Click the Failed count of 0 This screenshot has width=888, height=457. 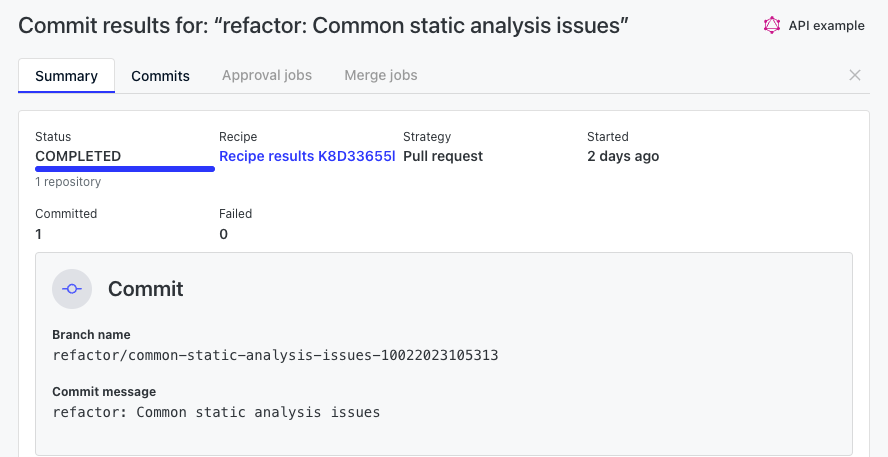click(223, 234)
